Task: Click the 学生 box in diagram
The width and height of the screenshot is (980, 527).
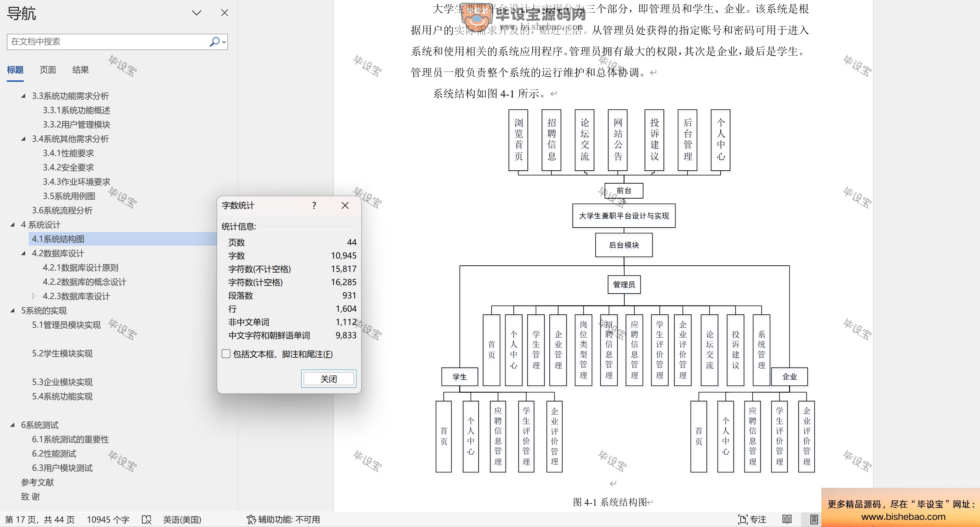Action: pos(460,377)
